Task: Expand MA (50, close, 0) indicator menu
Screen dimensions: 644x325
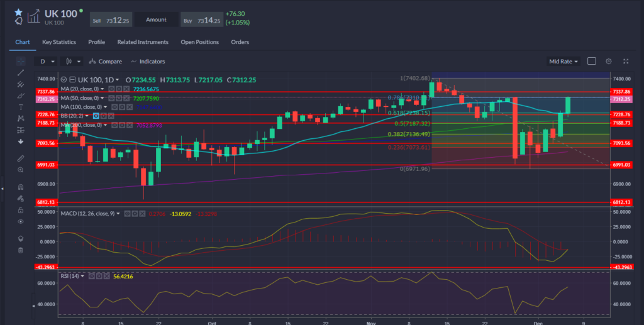Action: (103, 98)
